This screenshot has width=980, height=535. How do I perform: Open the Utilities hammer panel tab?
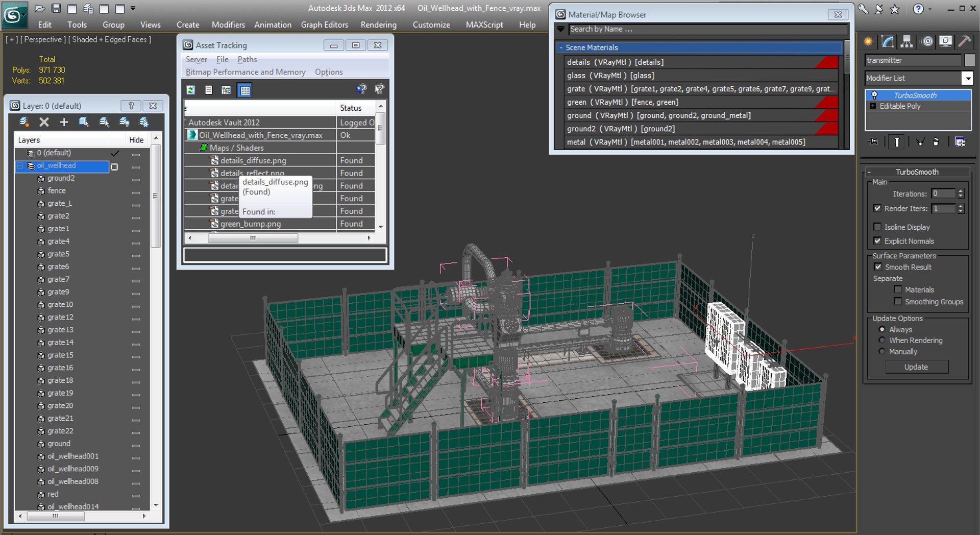[x=965, y=42]
